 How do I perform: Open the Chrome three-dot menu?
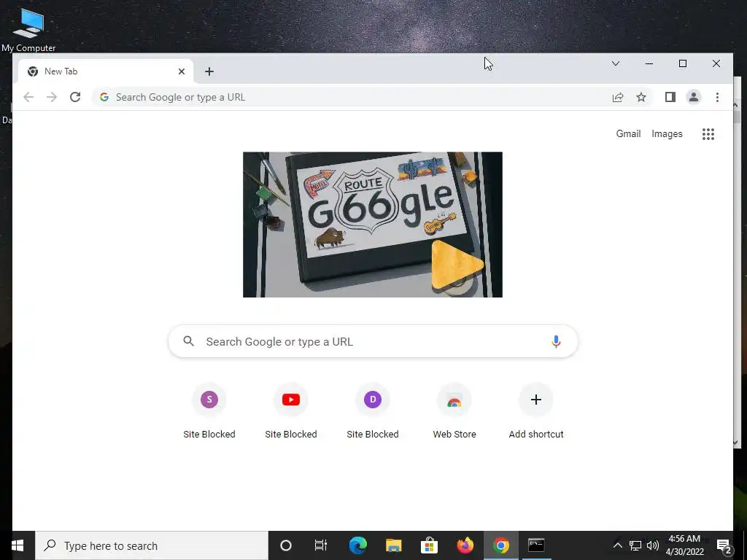click(717, 97)
